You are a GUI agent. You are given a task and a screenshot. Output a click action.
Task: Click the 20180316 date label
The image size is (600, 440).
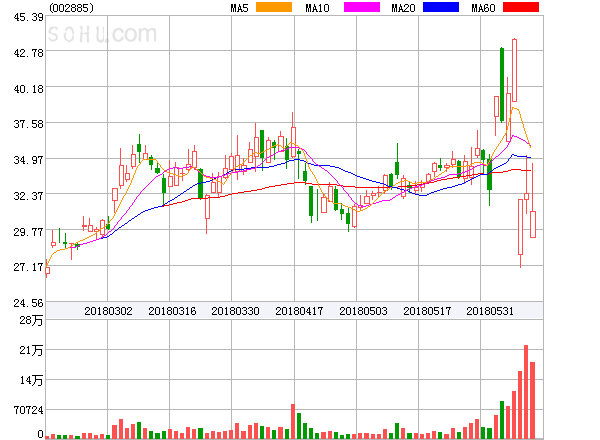[x=172, y=311]
